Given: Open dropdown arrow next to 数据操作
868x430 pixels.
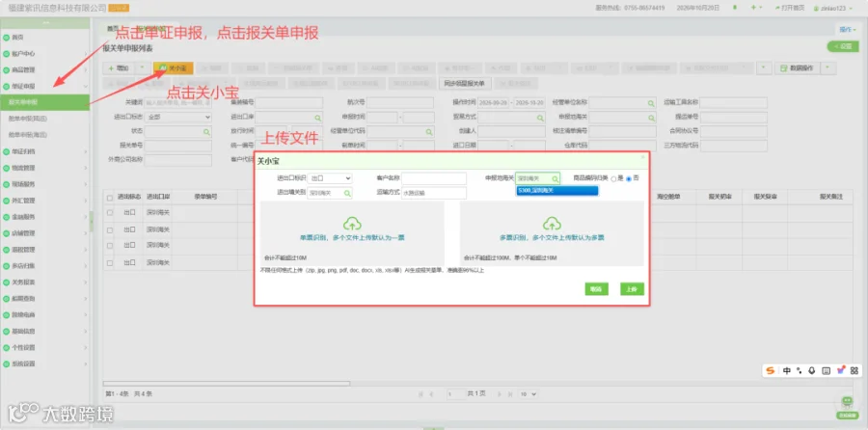Looking at the screenshot, I should point(827,68).
